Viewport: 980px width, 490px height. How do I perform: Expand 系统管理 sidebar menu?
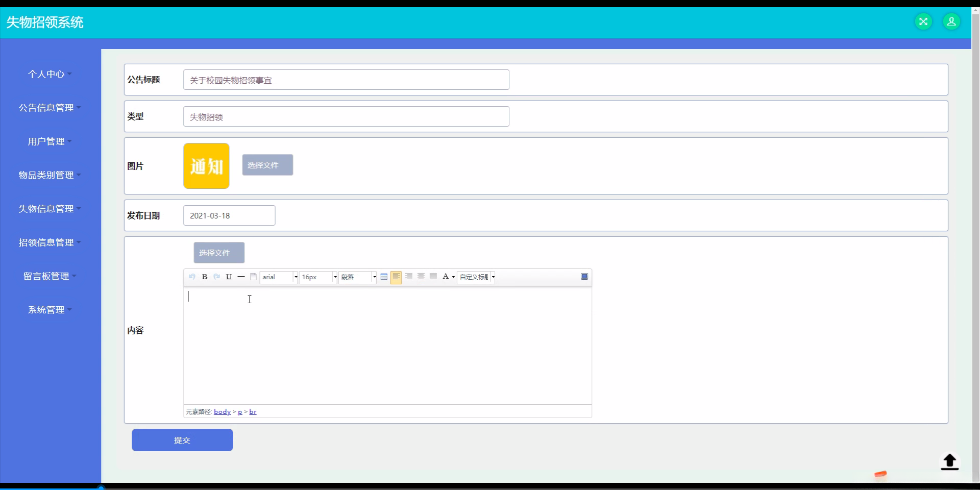(x=50, y=310)
